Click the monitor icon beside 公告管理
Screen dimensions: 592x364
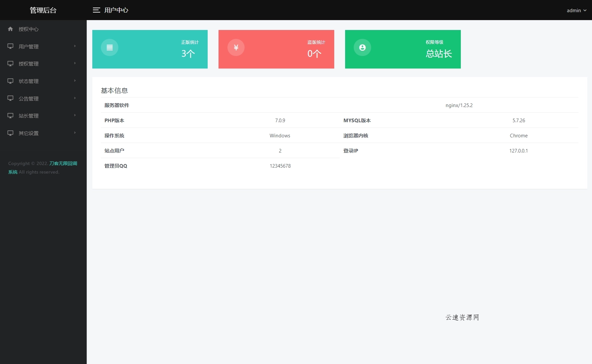10,98
